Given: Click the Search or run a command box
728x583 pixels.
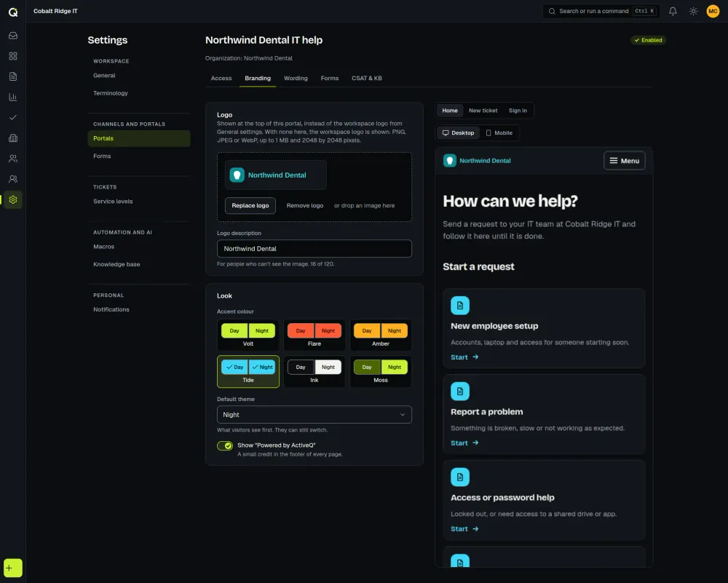Looking at the screenshot, I should [x=601, y=11].
